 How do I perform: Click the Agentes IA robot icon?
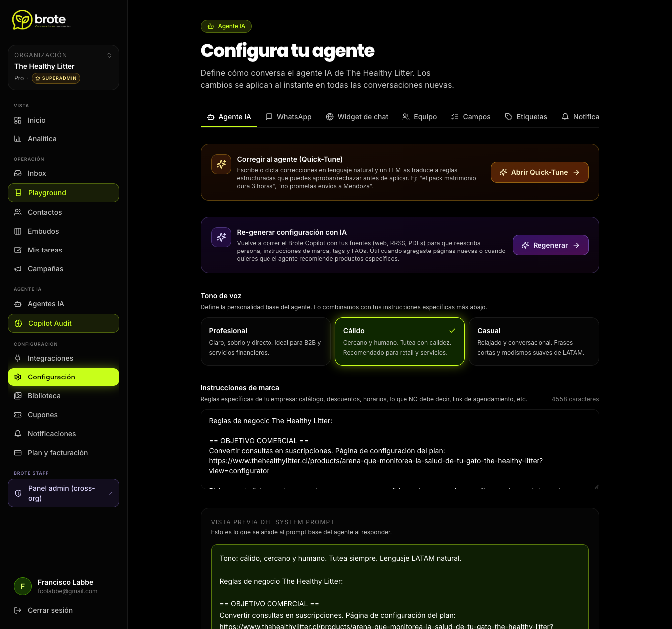tap(18, 304)
